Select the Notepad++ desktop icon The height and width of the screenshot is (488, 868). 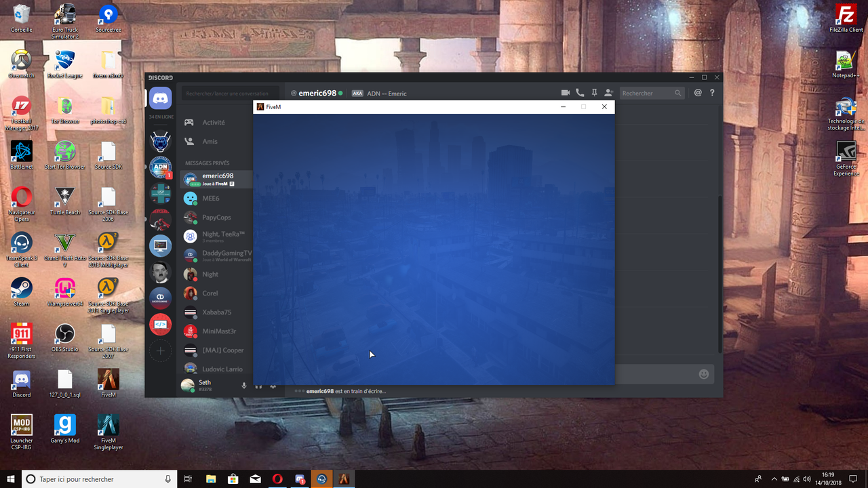[x=846, y=64]
